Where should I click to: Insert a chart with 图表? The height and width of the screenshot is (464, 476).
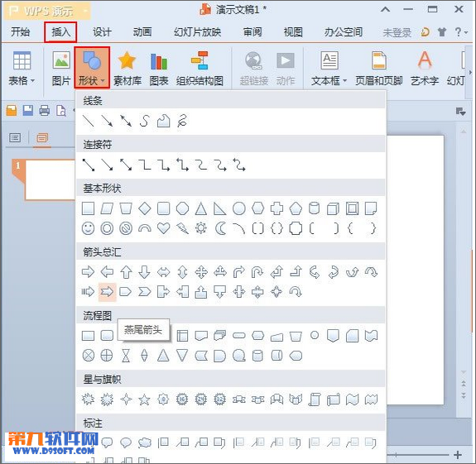pyautogui.click(x=159, y=69)
